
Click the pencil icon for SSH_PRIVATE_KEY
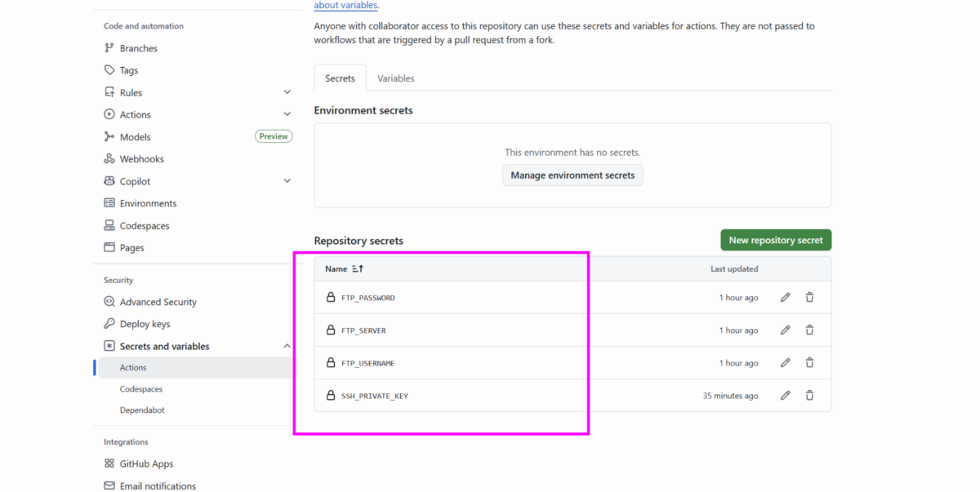point(785,396)
